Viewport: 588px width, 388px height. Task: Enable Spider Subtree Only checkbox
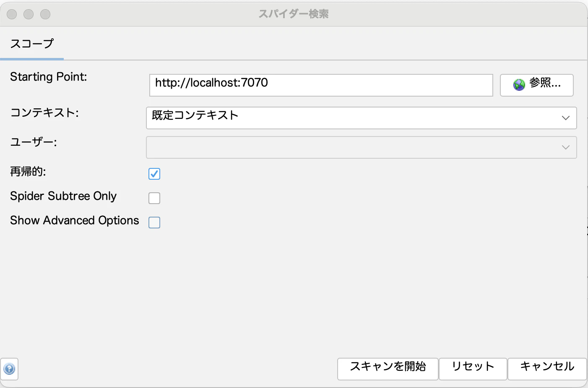pos(154,198)
